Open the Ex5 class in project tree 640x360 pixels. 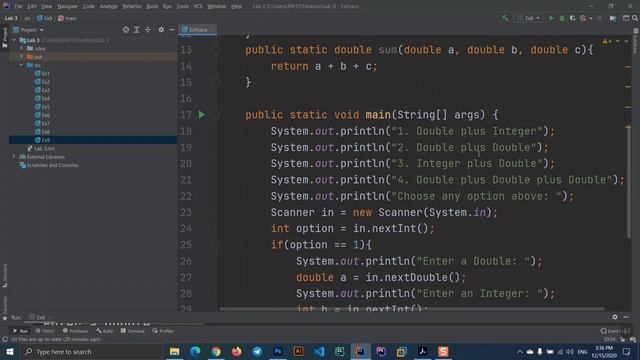click(42, 107)
